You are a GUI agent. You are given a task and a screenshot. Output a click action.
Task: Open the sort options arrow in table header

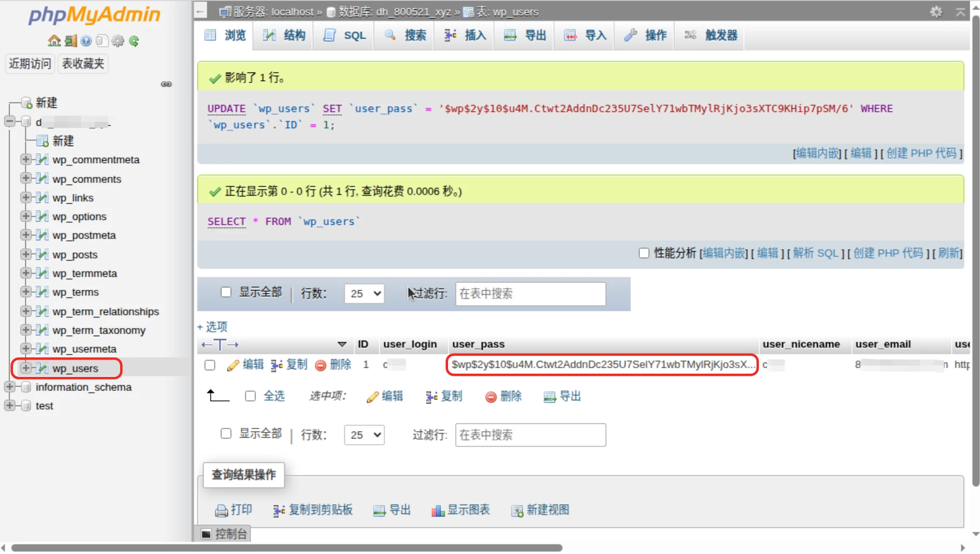tap(342, 344)
